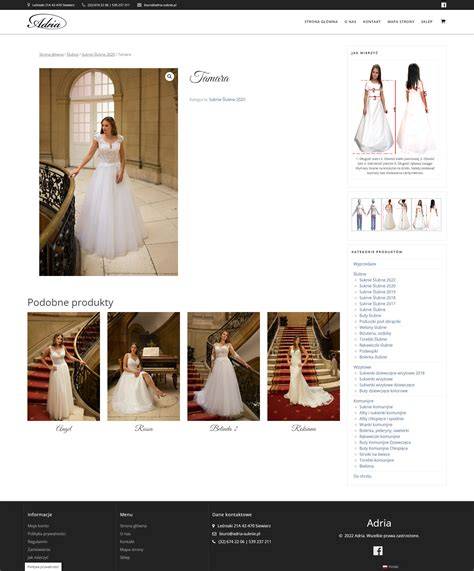The image size is (474, 571).
Task: Open O Nas menu item
Action: tap(350, 22)
